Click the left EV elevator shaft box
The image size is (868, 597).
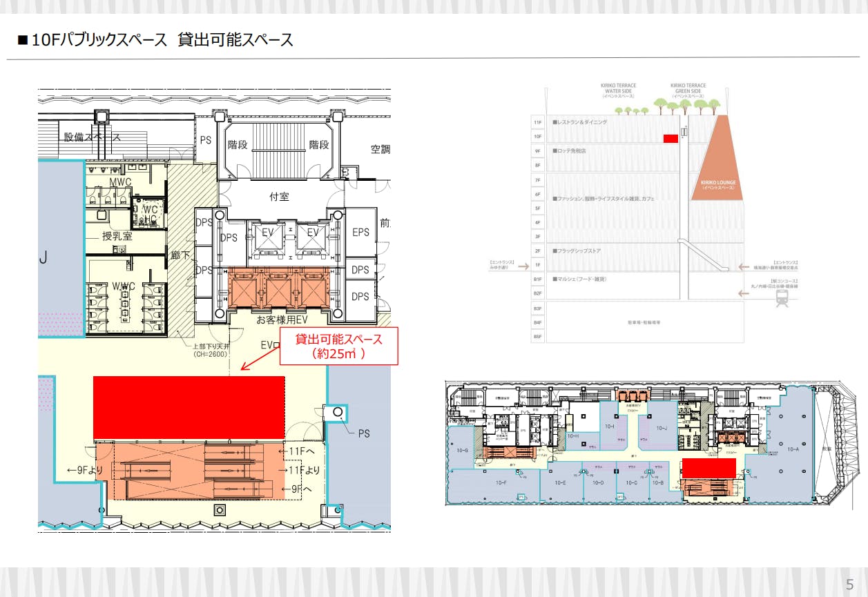click(x=268, y=233)
